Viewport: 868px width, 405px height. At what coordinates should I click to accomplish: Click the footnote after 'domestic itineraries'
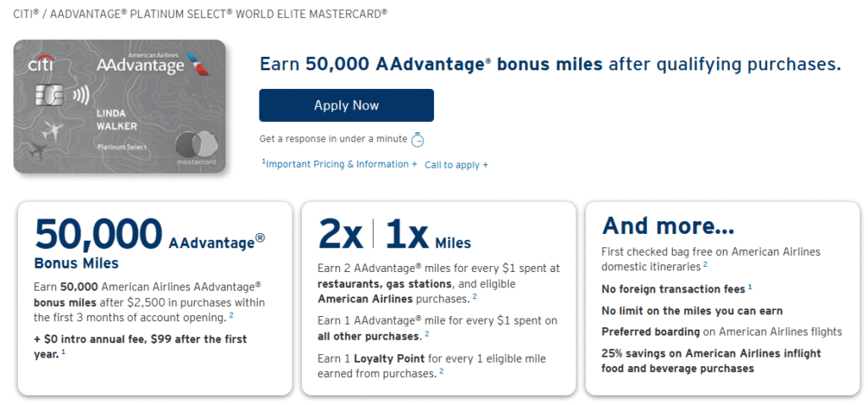click(x=705, y=265)
